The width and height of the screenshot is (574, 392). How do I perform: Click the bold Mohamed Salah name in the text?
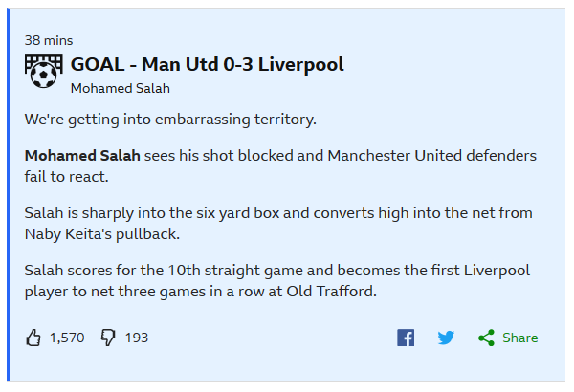tap(82, 156)
